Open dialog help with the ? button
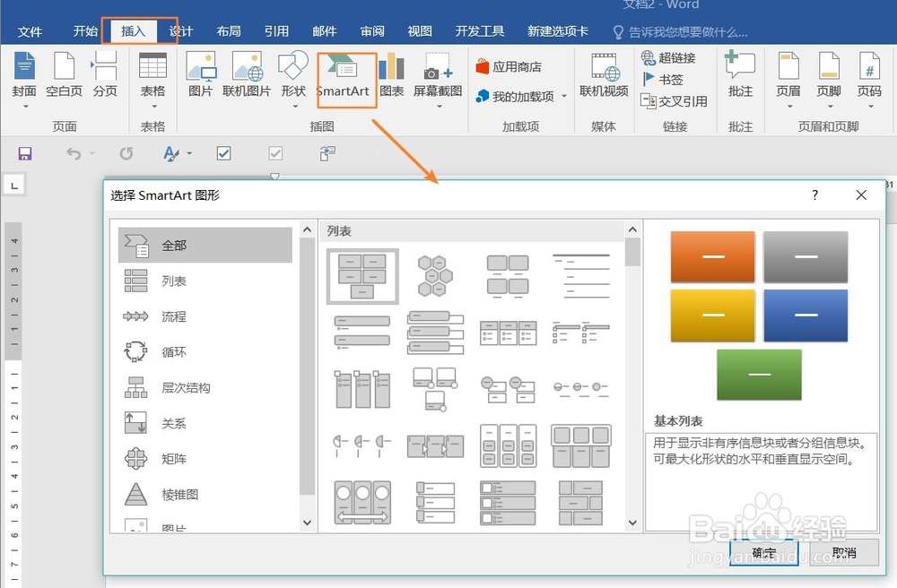This screenshot has width=897, height=588. tap(814, 195)
